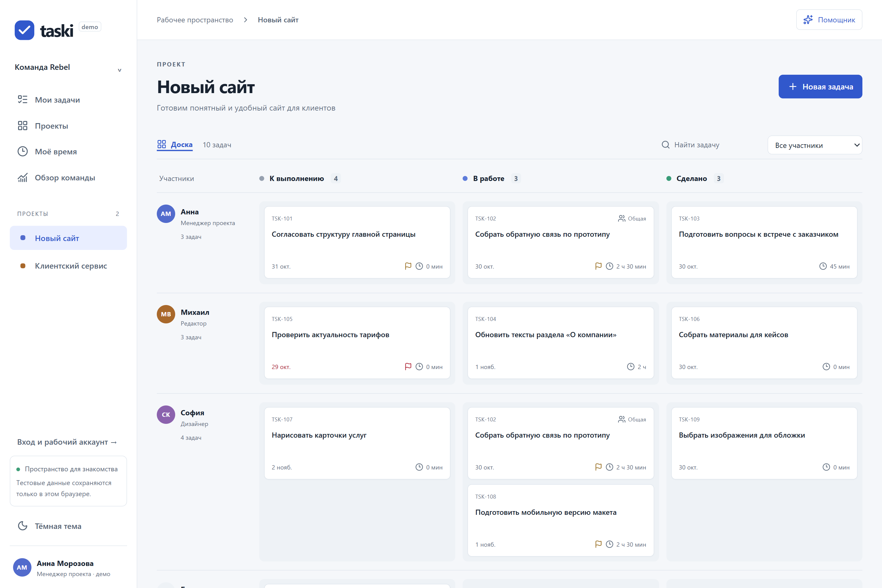Click the clock icon on TSK-104 card
Screen dimensions: 882x588
click(630, 367)
